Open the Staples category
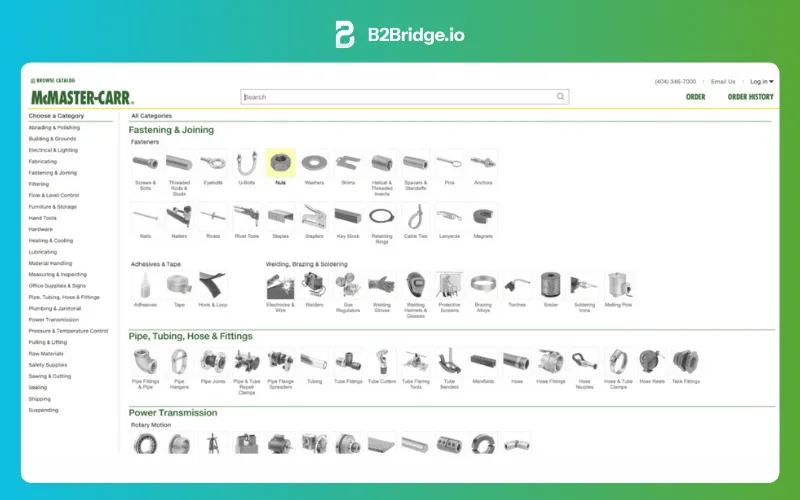The width and height of the screenshot is (800, 500). 281,217
